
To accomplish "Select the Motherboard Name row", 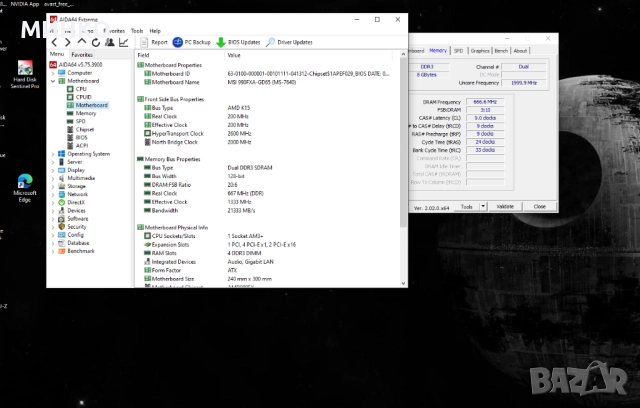I will 267,82.
